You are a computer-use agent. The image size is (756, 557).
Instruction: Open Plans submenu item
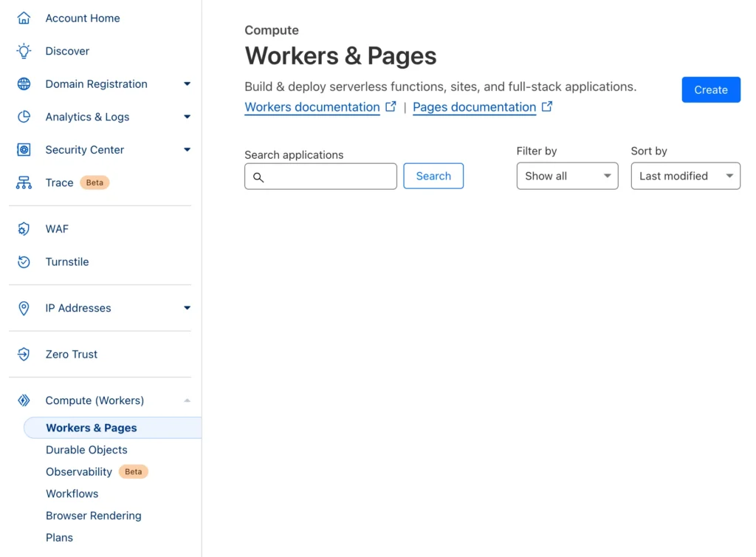pos(59,537)
